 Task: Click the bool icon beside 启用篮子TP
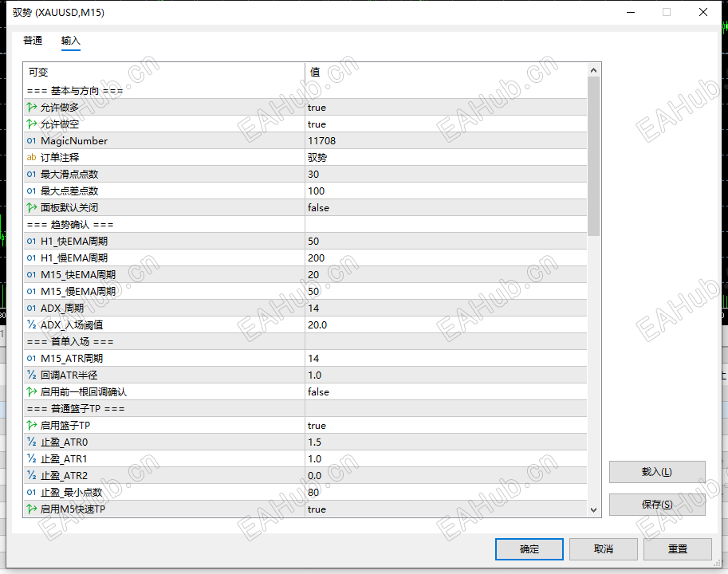coord(32,425)
